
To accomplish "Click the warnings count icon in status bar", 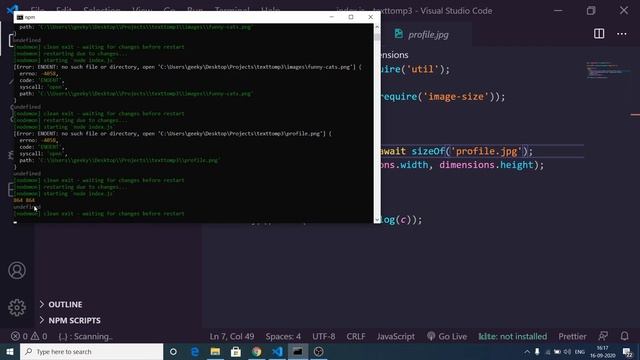I will pyautogui.click(x=35, y=336).
